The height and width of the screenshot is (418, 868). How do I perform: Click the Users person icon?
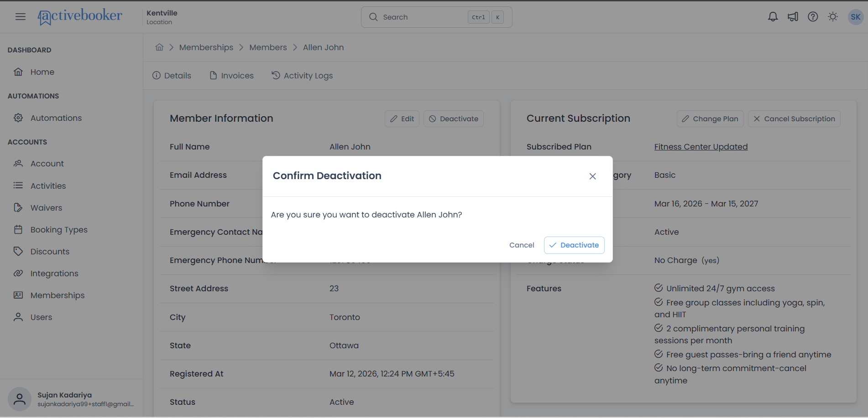(x=18, y=317)
